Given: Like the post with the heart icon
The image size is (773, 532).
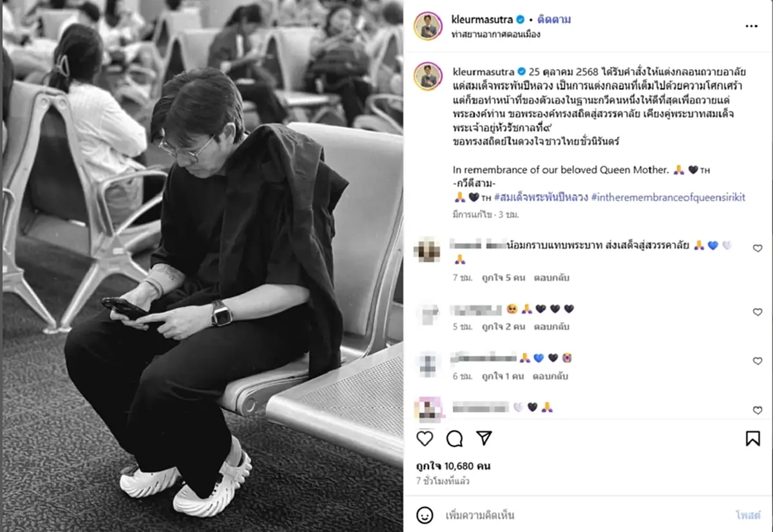Looking at the screenshot, I should pos(425,439).
